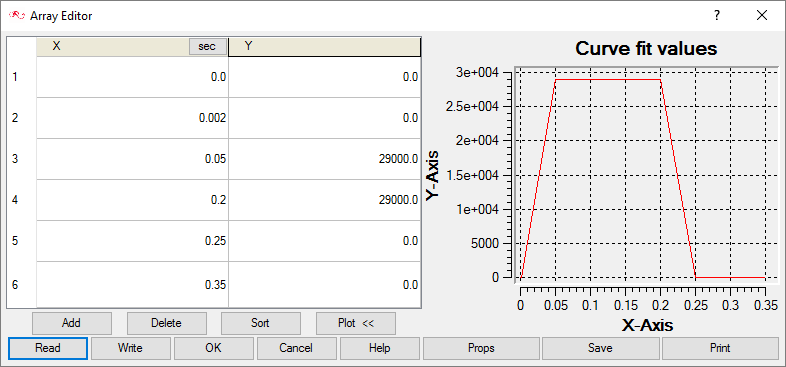This screenshot has height=367, width=786.
Task: Click the Array Editor app icon in title bar
Action: (17, 16)
